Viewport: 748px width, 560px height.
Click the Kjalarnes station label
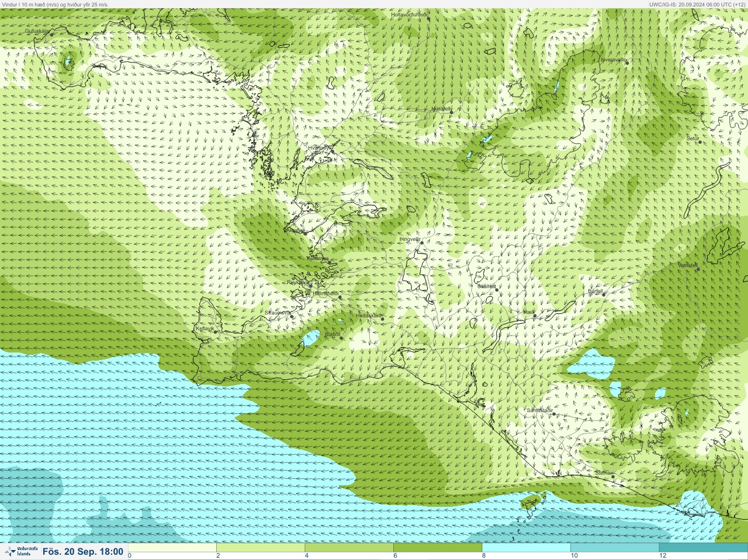click(318, 258)
